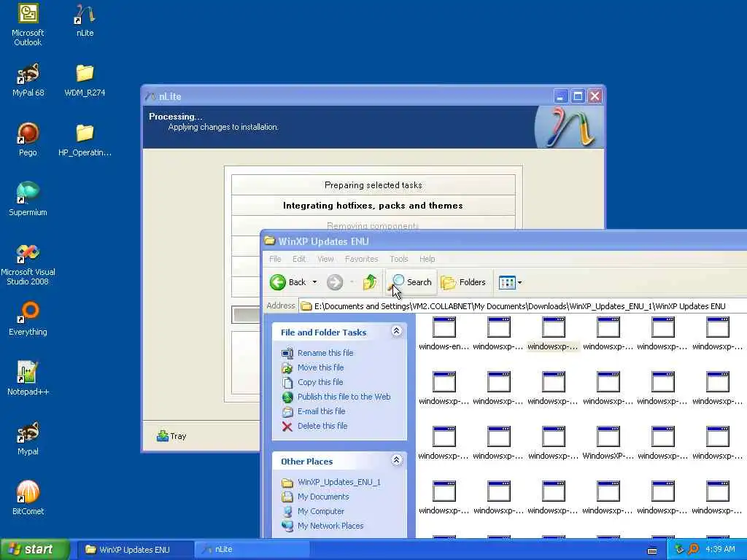
Task: Select the Everything desktop icon
Action: tap(28, 319)
